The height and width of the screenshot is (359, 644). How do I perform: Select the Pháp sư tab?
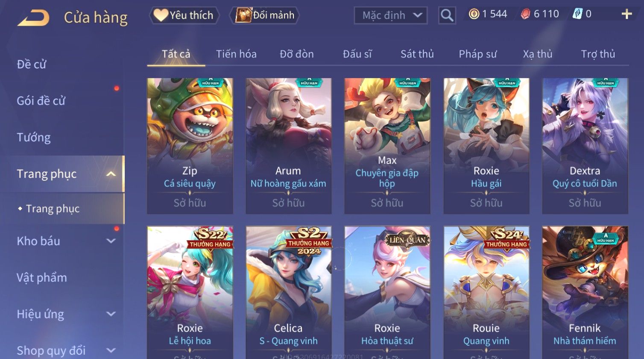coord(478,54)
